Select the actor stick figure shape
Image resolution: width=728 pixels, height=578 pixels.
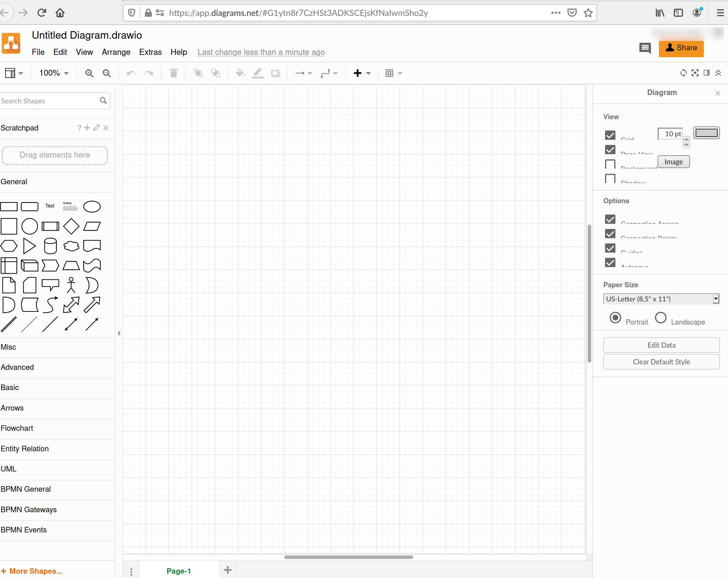point(71,285)
